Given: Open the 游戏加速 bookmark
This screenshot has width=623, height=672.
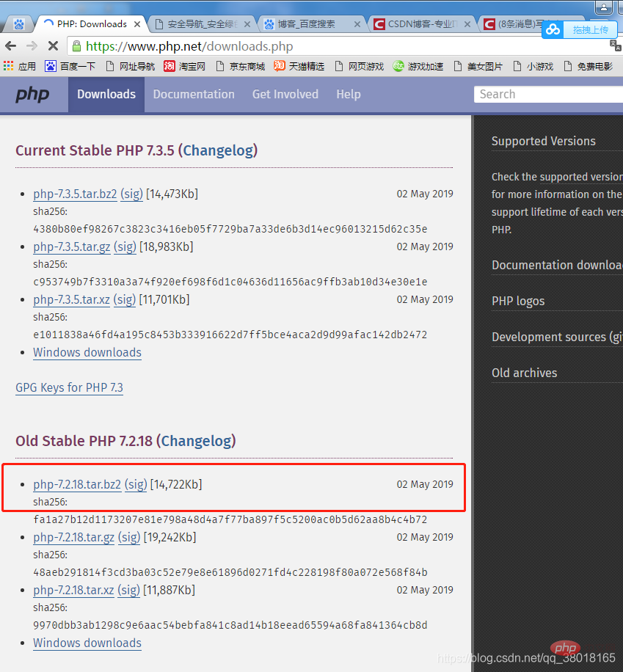Looking at the screenshot, I should click(x=418, y=66).
